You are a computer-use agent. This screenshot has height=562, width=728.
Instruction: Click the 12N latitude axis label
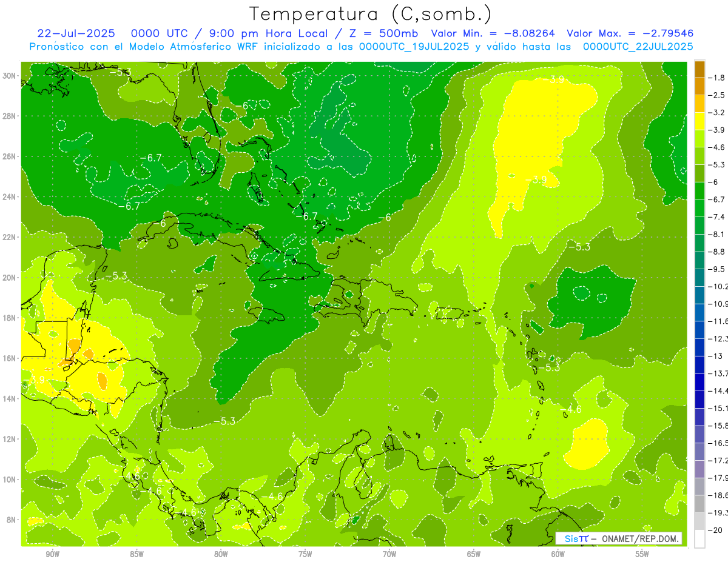tap(9, 439)
